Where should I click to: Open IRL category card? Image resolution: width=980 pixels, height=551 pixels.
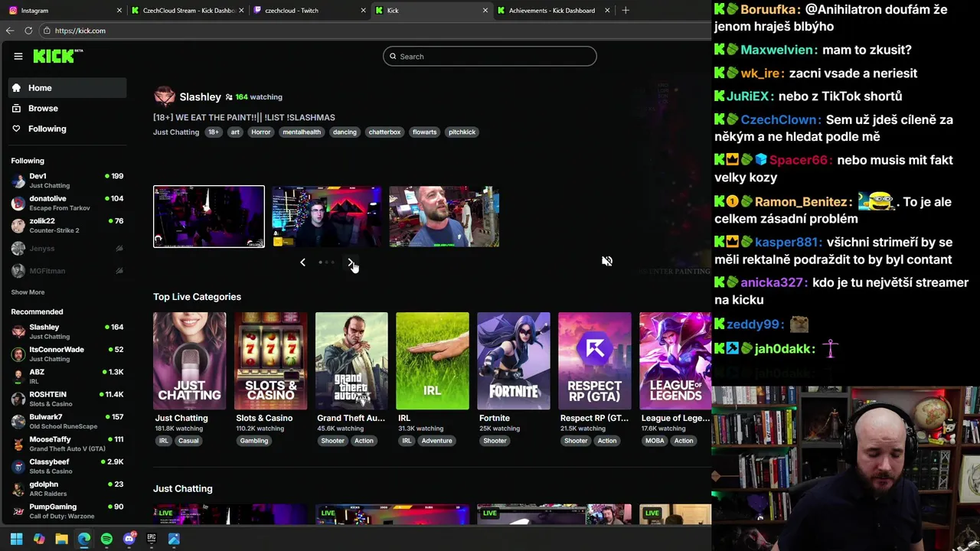[x=433, y=360]
